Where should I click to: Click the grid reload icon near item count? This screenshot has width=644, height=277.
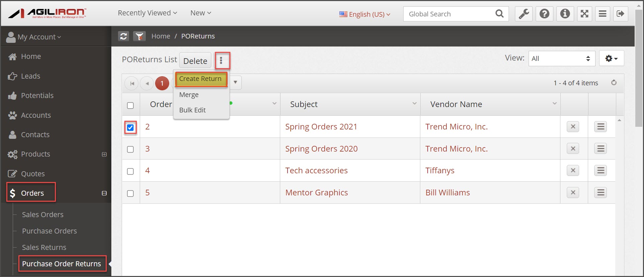pyautogui.click(x=614, y=83)
